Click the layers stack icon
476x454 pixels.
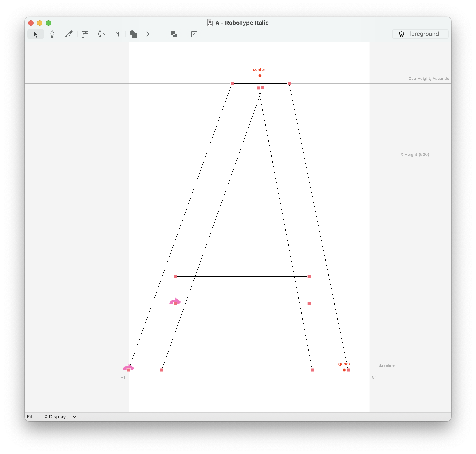point(401,34)
